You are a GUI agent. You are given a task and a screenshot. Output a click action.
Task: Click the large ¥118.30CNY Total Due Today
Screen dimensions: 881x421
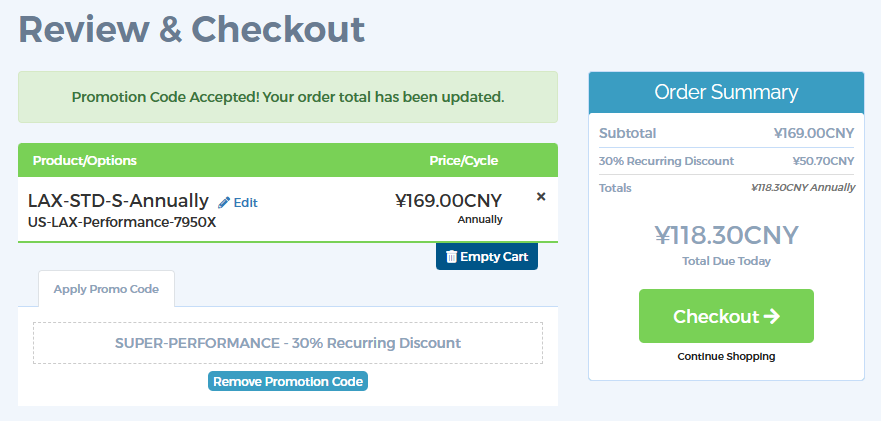(x=726, y=235)
